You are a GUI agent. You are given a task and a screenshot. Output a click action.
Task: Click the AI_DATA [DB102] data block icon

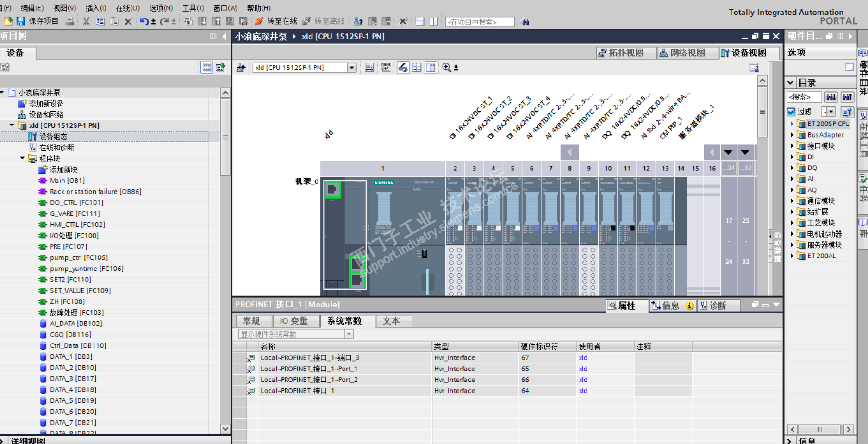point(43,324)
